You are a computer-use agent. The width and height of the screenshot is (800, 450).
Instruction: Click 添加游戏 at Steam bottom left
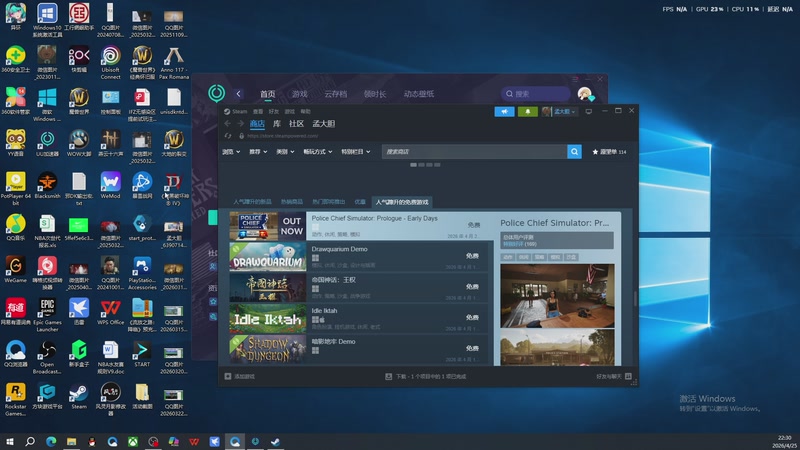coord(239,377)
